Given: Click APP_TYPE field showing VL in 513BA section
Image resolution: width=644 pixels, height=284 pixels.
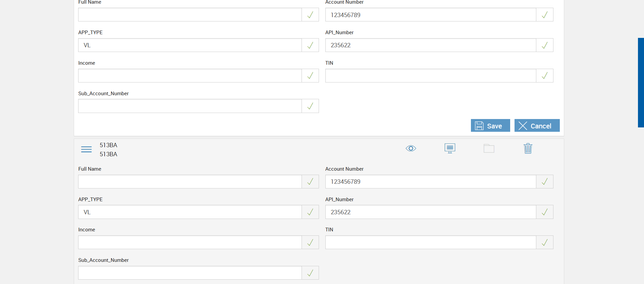Looking at the screenshot, I should (190, 212).
